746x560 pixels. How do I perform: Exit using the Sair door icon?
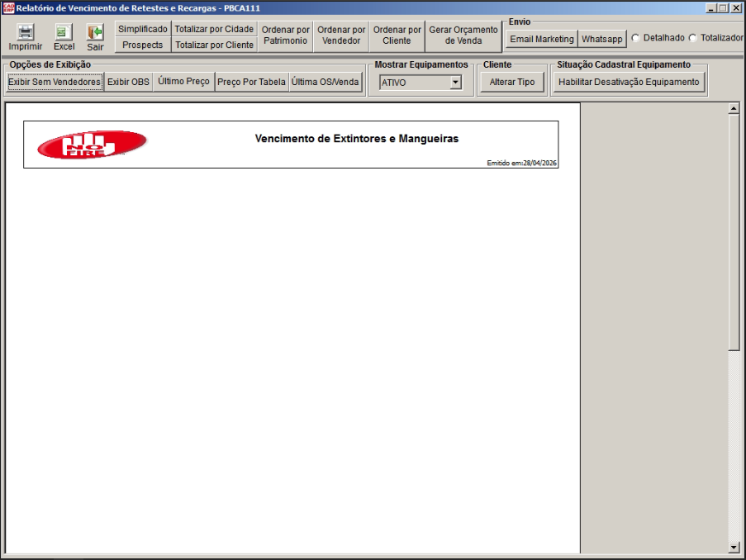tap(95, 32)
